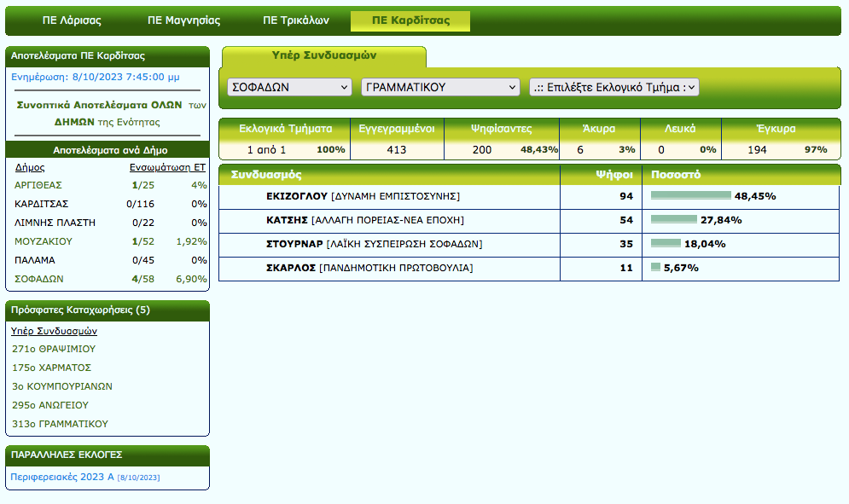
Task: Open recent entry 313ο ΓΡΑΜΜΑΤΙΚΟΥ
Action: [60, 424]
